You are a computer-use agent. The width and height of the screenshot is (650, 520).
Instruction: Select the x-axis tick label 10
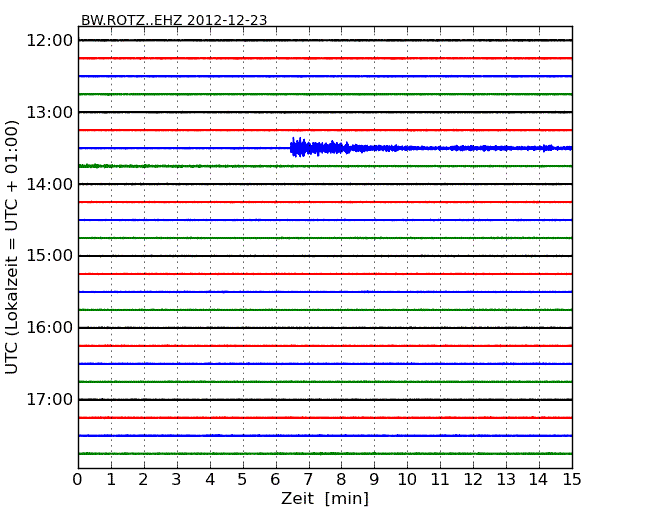click(407, 480)
